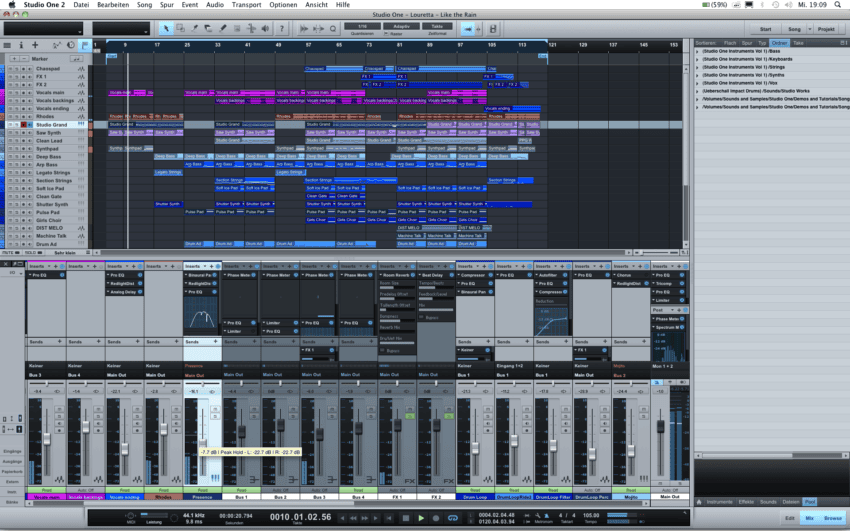Click the Presence channel volume fader
The height and width of the screenshot is (531, 850).
point(202,441)
